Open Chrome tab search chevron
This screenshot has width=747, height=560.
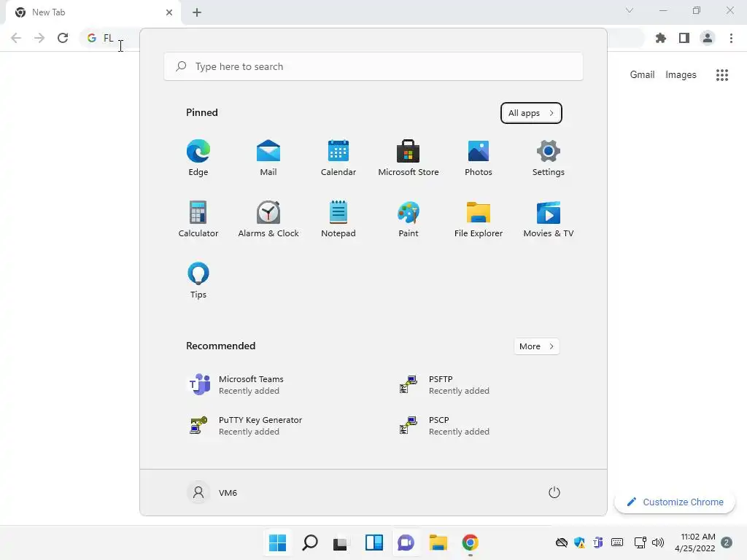point(630,10)
